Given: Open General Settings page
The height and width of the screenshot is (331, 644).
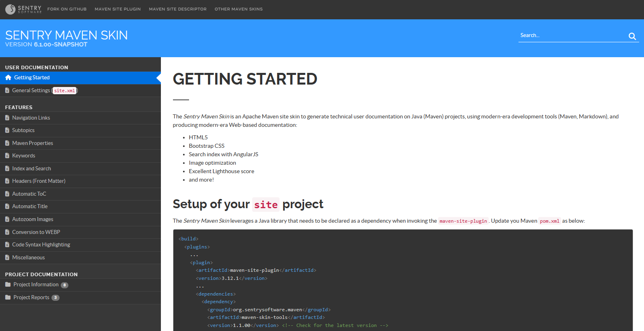Looking at the screenshot, I should tap(80, 91).
